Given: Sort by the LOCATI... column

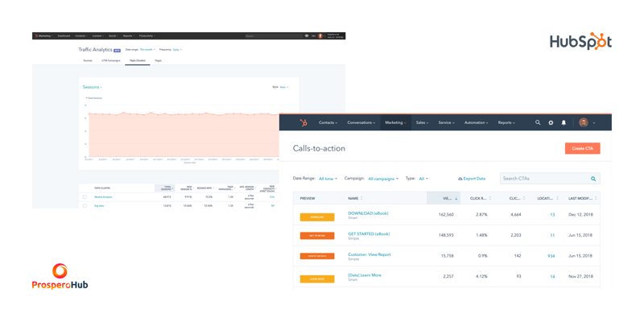Looking at the screenshot, I should pyautogui.click(x=548, y=198).
